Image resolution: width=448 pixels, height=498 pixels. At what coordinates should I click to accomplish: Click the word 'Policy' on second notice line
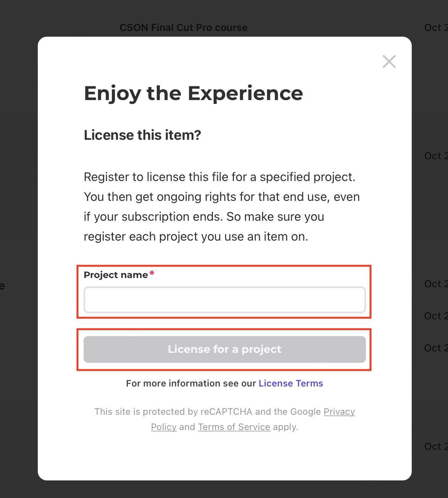(x=164, y=427)
